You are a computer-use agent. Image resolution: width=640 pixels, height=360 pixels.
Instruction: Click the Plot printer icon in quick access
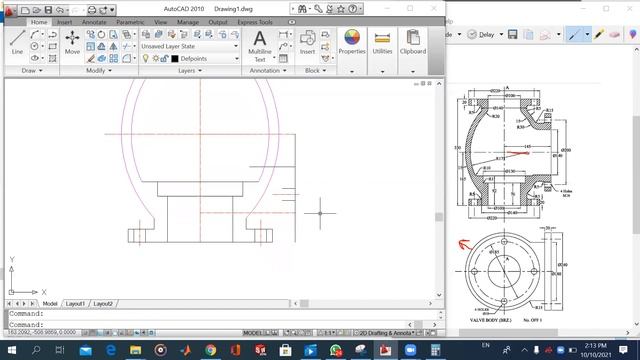(x=92, y=9)
